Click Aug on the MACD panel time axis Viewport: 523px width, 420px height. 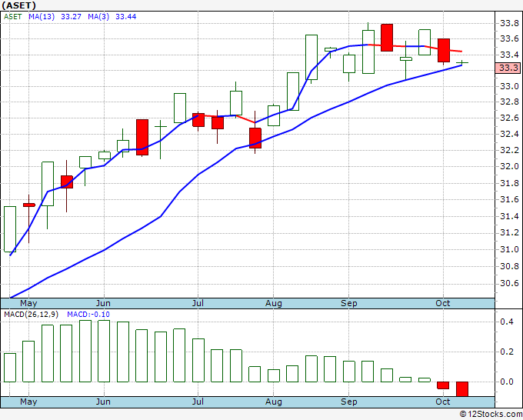tap(274, 402)
